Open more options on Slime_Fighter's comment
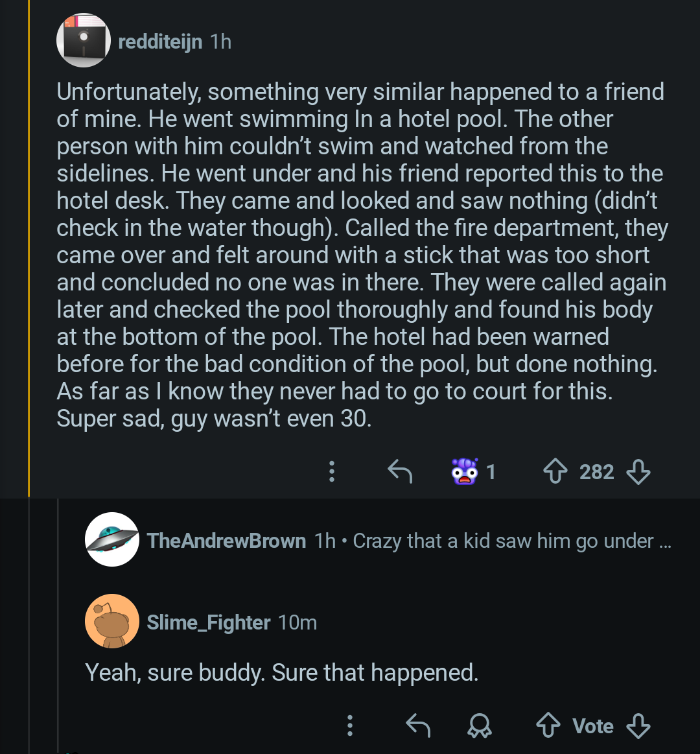Viewport: 700px width, 754px height. click(350, 725)
